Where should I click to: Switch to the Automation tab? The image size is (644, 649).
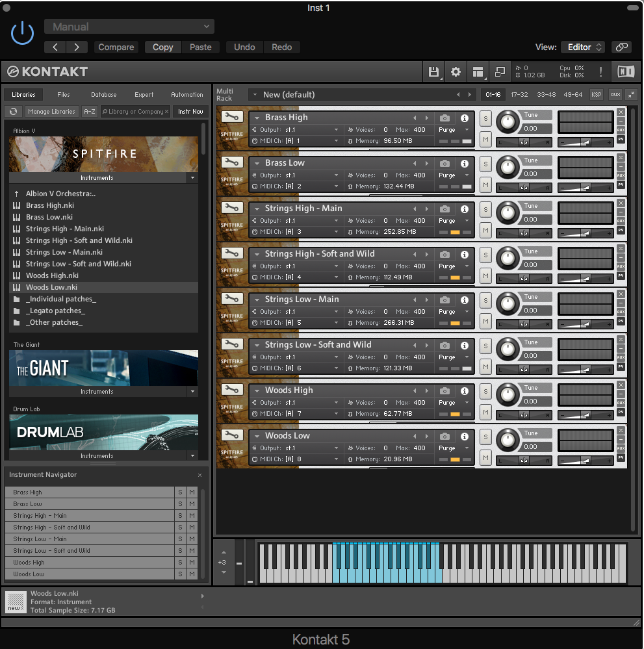187,95
